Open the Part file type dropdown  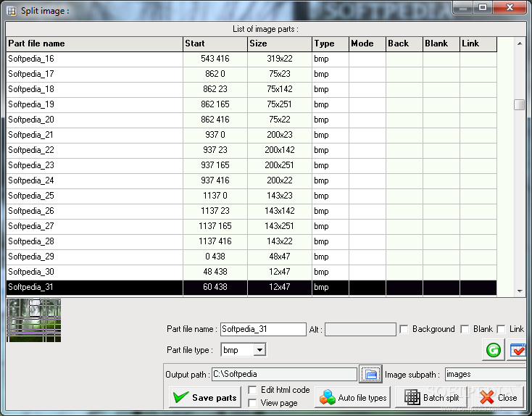point(259,350)
